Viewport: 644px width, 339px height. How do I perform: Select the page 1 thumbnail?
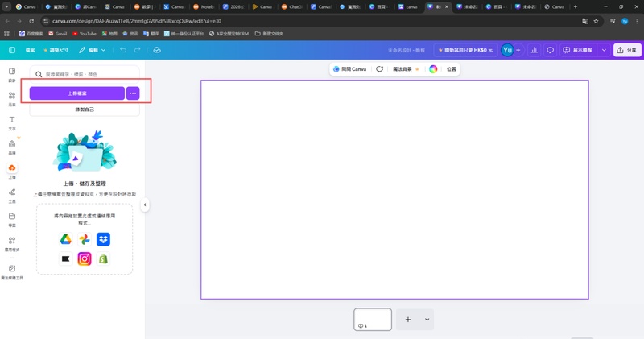(373, 320)
